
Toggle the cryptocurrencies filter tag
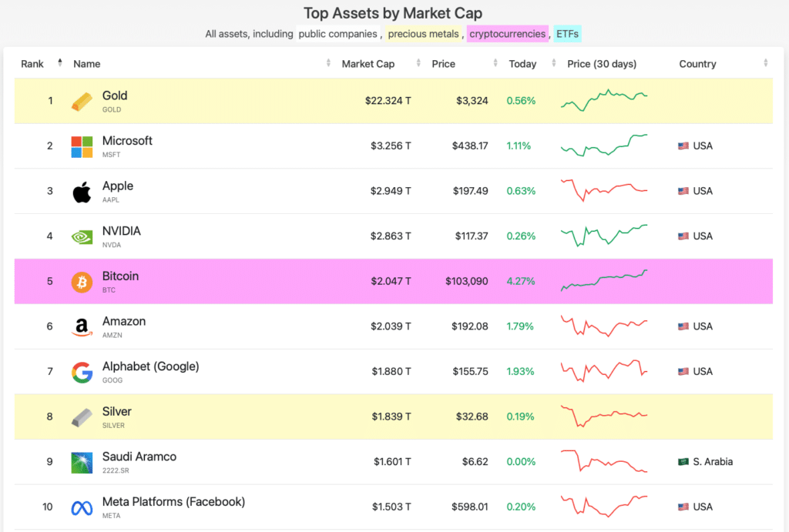pos(507,34)
